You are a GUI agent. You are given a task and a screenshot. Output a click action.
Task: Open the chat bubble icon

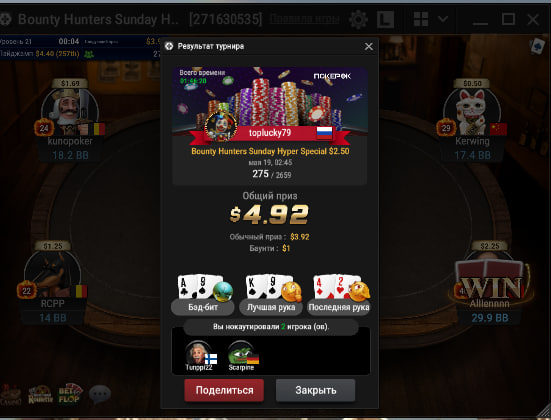(100, 394)
